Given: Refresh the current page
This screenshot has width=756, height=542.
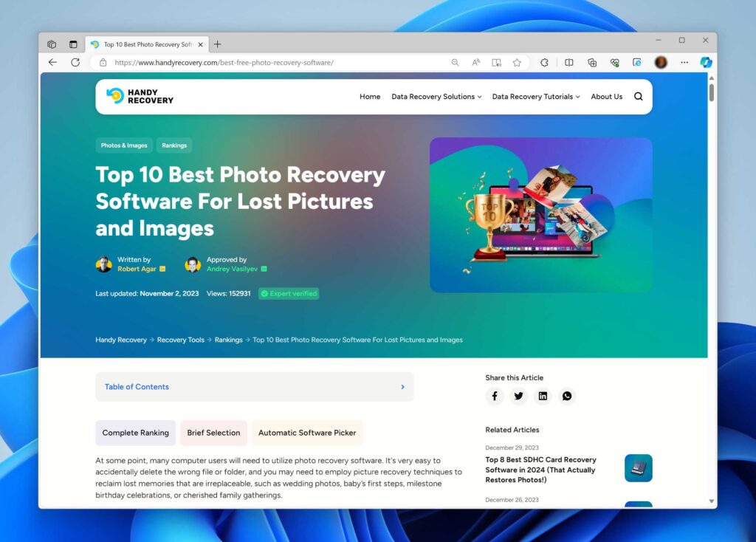Looking at the screenshot, I should coord(75,62).
